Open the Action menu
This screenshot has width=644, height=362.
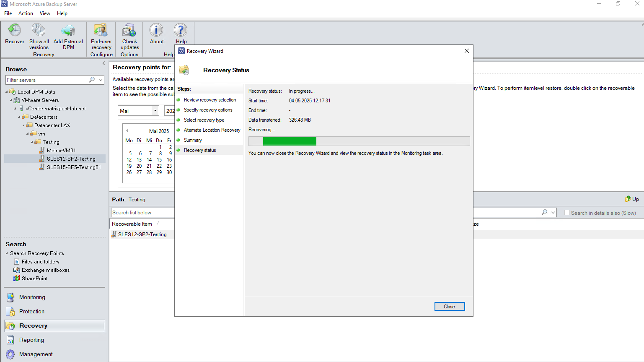coord(26,13)
